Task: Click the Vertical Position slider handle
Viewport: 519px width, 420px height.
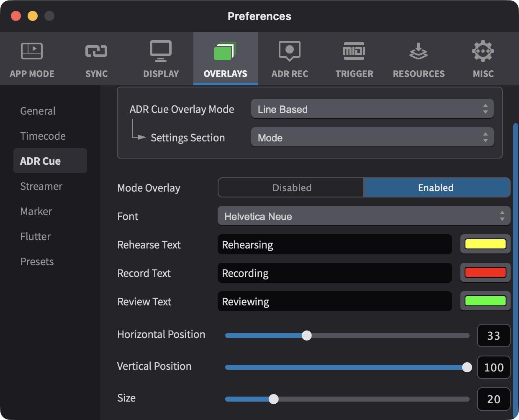Action: (467, 367)
